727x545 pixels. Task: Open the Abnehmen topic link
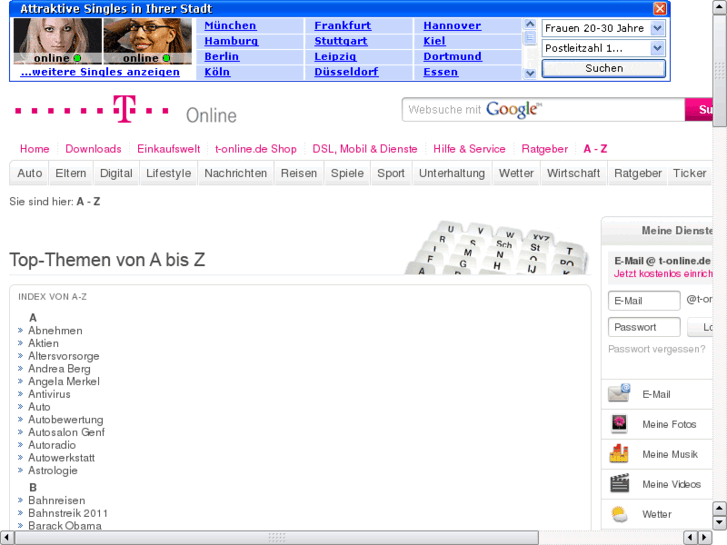tap(55, 330)
